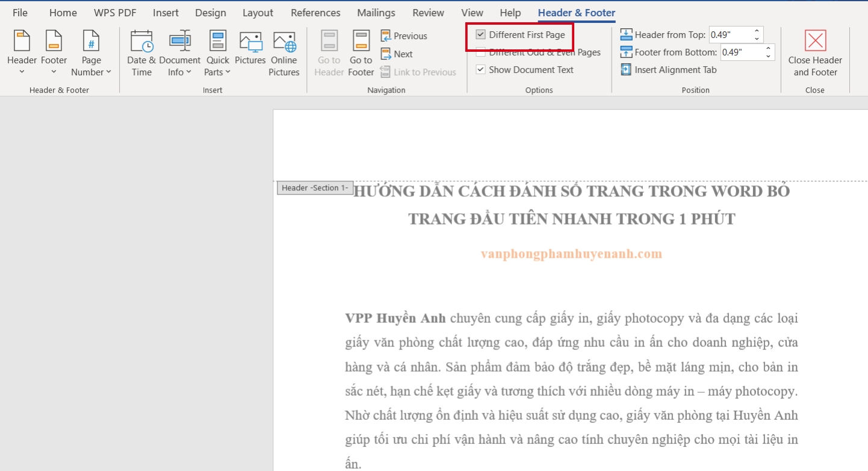Enable Different Odd & Even Pages
Viewport: 868px width, 471px height.
[480, 52]
